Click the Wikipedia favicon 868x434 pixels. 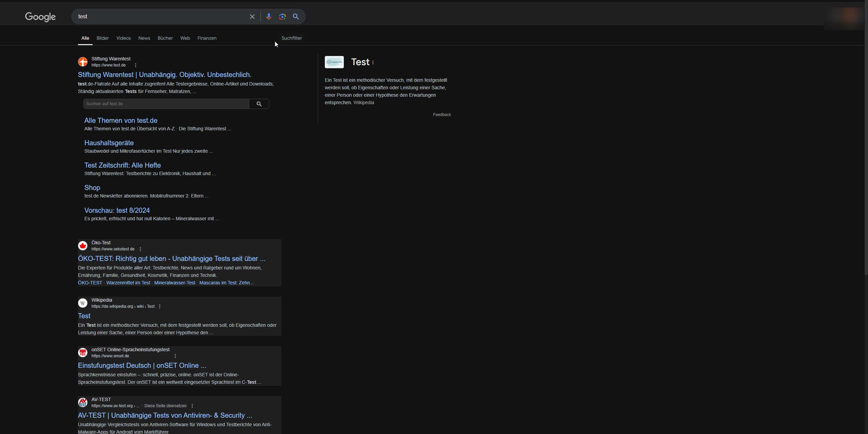pyautogui.click(x=83, y=303)
